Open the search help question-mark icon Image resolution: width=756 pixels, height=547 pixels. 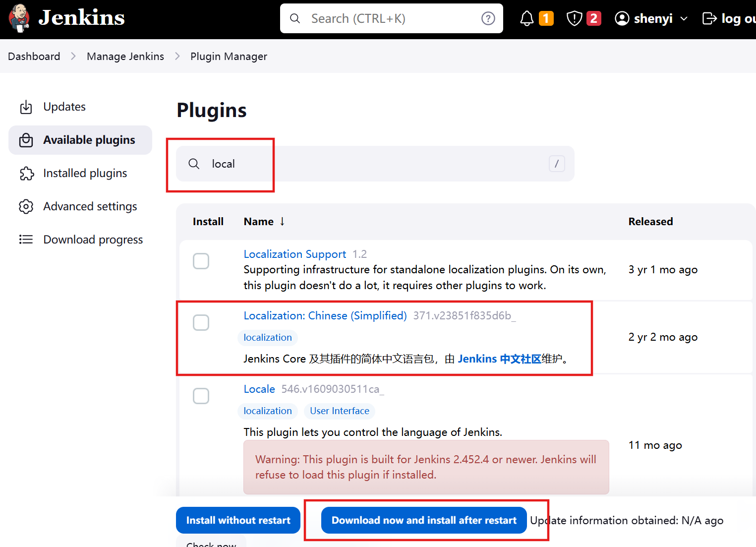pyautogui.click(x=488, y=18)
